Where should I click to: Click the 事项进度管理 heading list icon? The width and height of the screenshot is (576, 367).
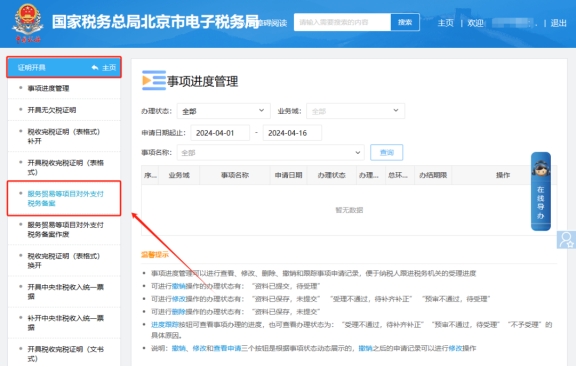[x=154, y=80]
